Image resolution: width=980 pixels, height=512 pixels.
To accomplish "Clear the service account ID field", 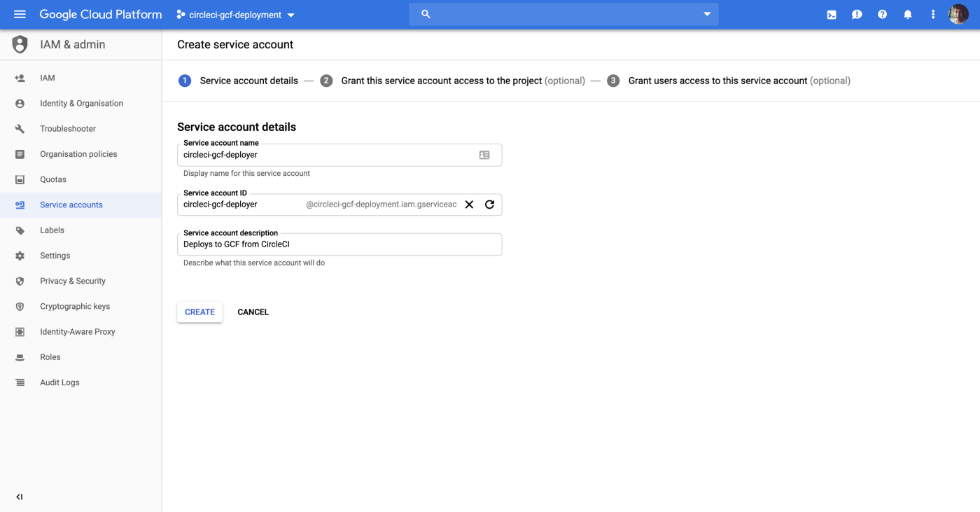I will (x=469, y=205).
